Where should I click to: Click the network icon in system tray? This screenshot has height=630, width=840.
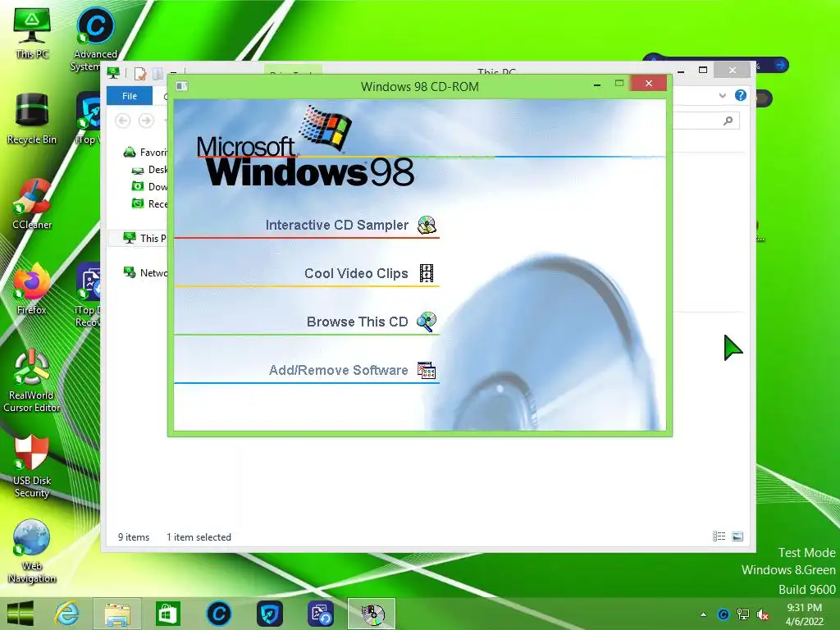(x=742, y=614)
